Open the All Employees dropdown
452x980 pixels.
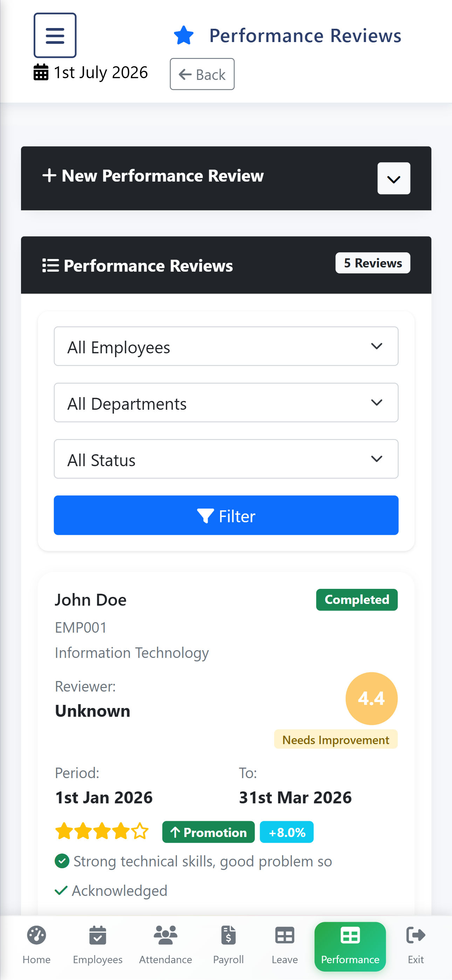pyautogui.click(x=226, y=346)
